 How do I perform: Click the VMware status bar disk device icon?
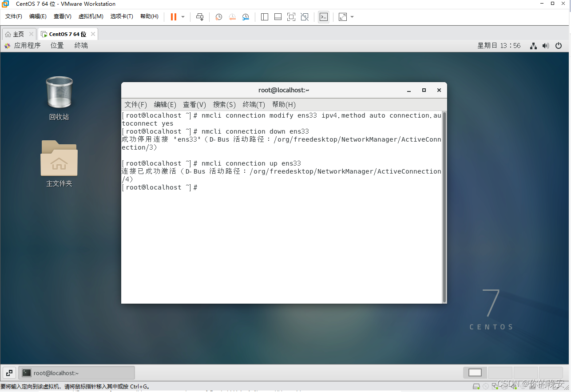(476, 386)
